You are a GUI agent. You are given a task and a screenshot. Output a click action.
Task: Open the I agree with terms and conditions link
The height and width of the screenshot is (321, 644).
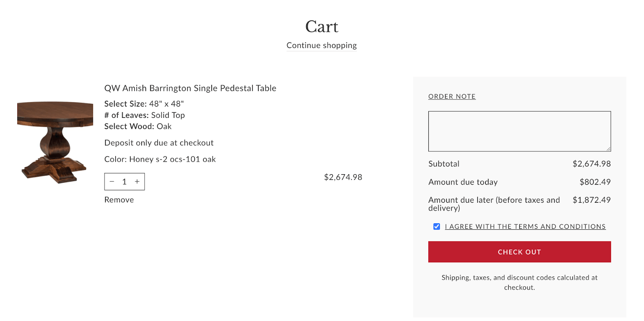[x=525, y=226]
